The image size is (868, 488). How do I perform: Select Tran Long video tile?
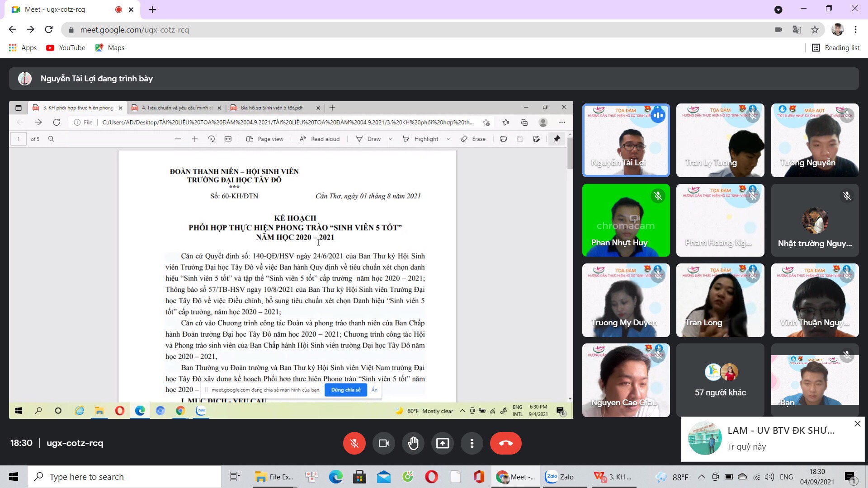tap(720, 300)
